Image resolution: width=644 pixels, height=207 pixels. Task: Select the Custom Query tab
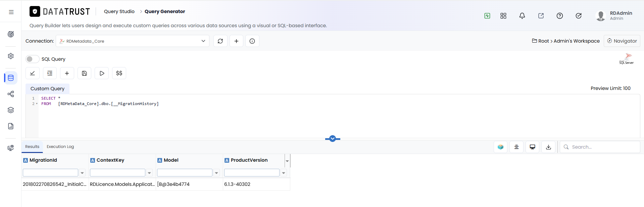[47, 89]
